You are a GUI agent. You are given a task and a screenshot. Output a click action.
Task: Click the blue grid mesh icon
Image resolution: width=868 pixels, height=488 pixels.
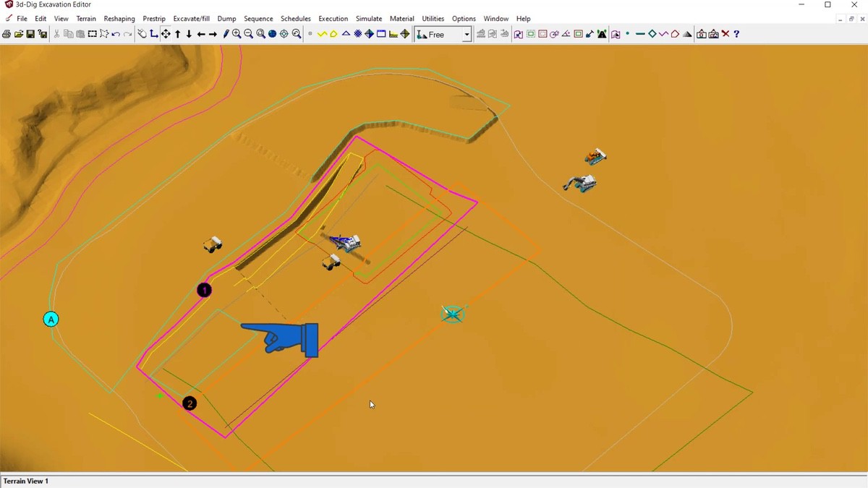[357, 34]
